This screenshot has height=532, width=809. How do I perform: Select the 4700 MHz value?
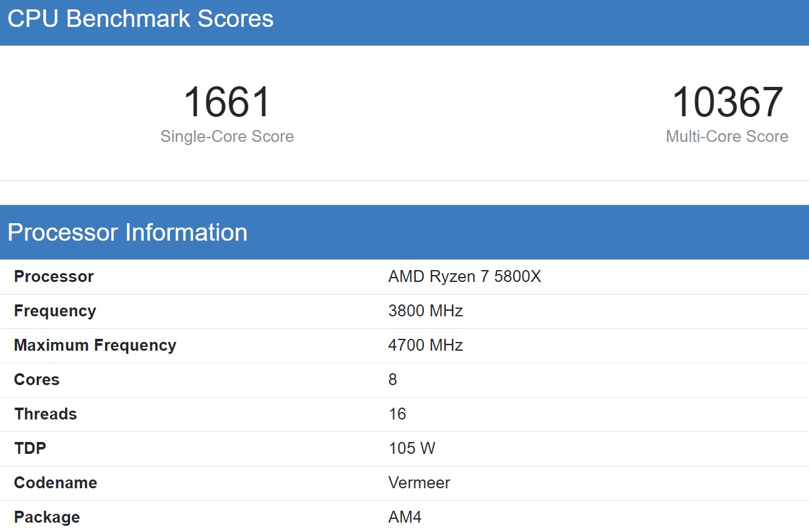(426, 345)
